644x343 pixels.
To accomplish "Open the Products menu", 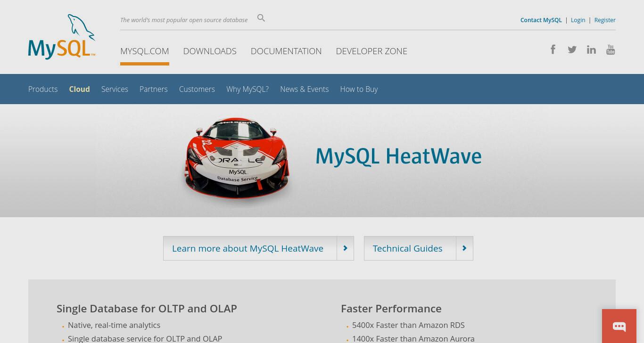I will (x=43, y=89).
